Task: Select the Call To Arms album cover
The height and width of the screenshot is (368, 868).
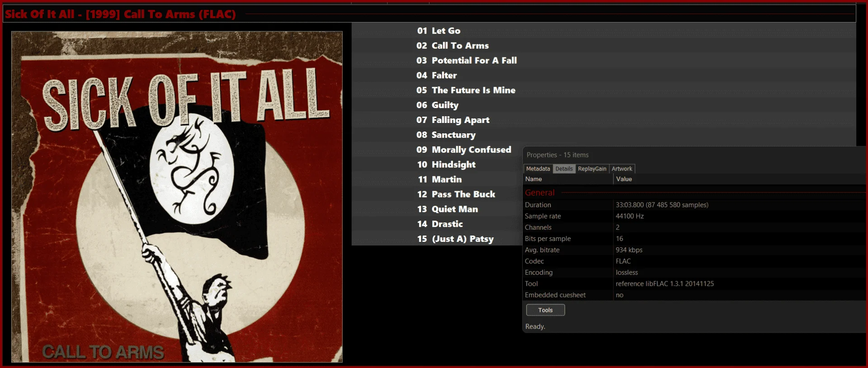Action: tap(177, 197)
